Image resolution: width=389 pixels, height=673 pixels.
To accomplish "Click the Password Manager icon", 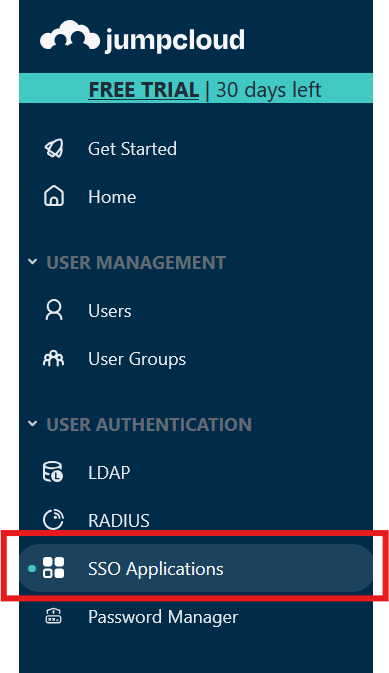I will point(54,616).
